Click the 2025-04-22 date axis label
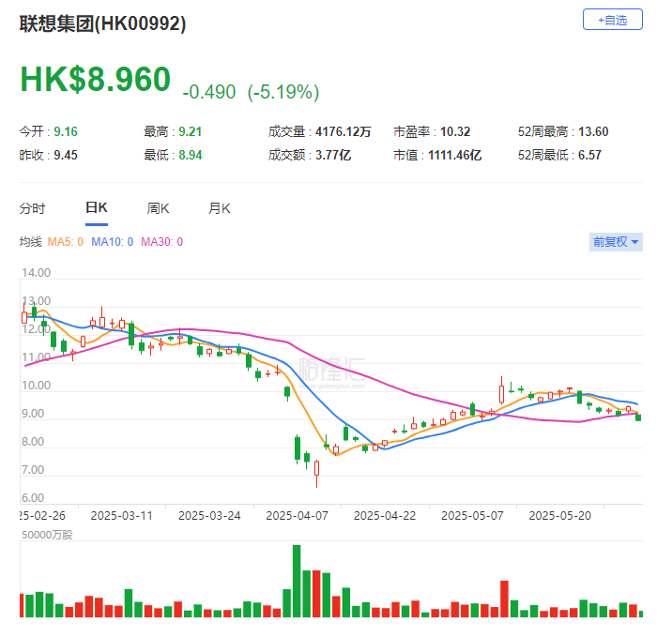Viewport: 672px width, 637px height. point(385,515)
